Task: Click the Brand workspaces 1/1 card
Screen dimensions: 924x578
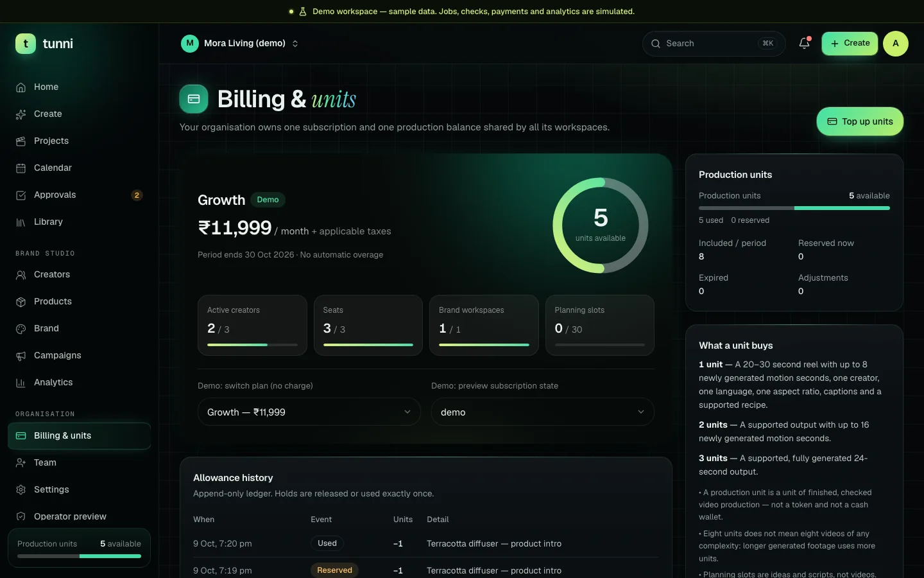Action: point(484,325)
